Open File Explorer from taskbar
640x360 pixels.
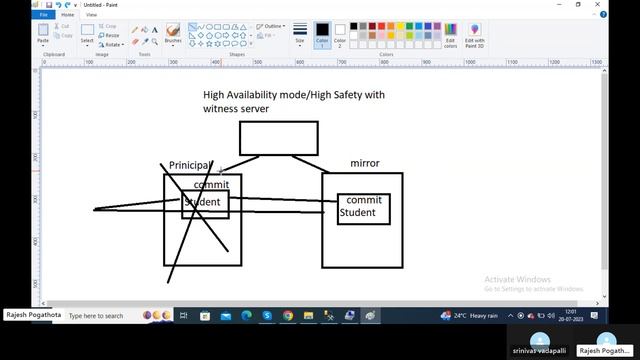(308, 316)
